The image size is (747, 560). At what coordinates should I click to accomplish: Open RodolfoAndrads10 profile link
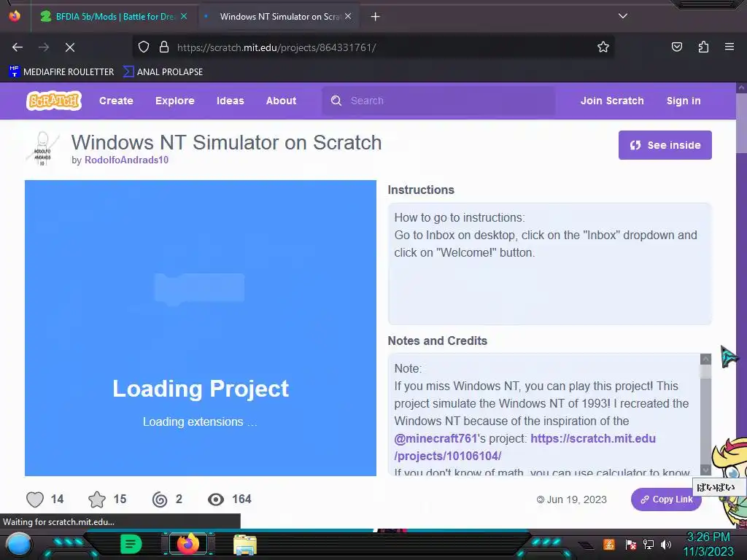tap(126, 160)
